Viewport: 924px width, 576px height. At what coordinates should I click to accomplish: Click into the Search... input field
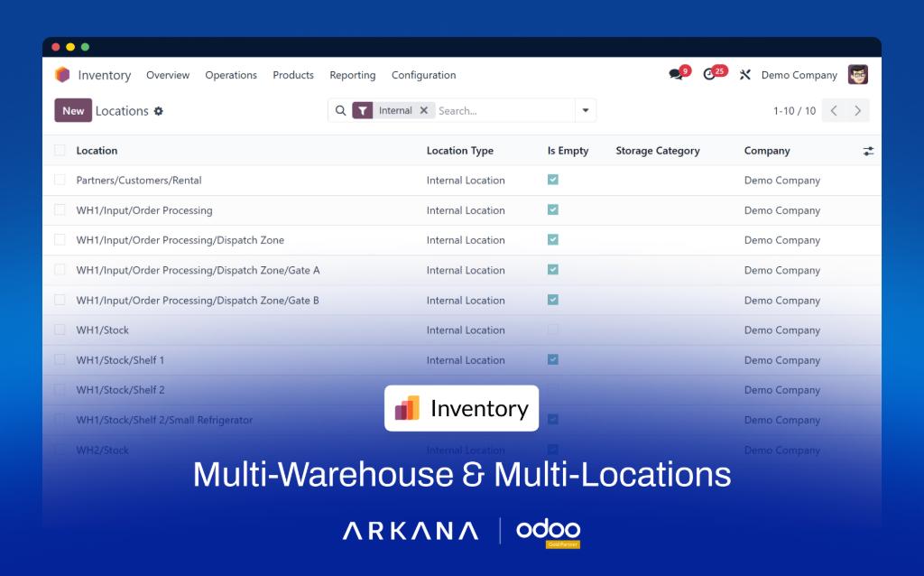click(504, 110)
